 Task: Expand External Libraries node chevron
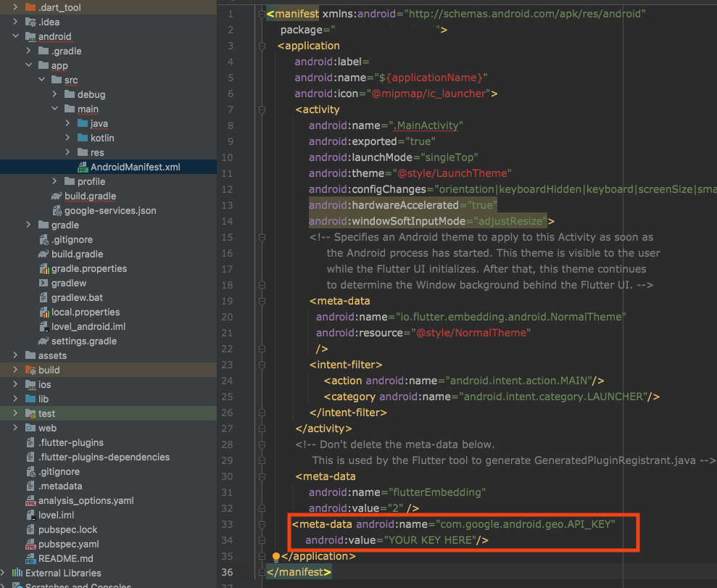tap(3, 573)
